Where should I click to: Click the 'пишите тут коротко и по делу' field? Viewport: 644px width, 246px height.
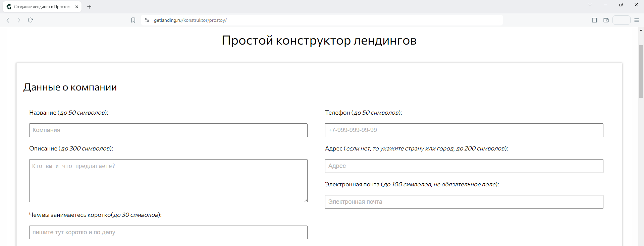tap(168, 232)
